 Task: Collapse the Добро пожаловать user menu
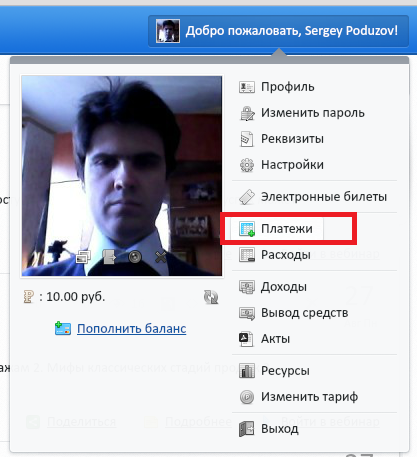click(278, 31)
